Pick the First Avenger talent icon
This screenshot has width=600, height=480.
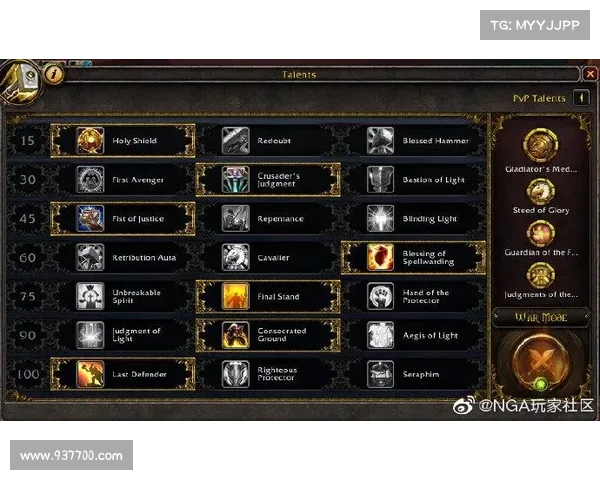pos(90,180)
